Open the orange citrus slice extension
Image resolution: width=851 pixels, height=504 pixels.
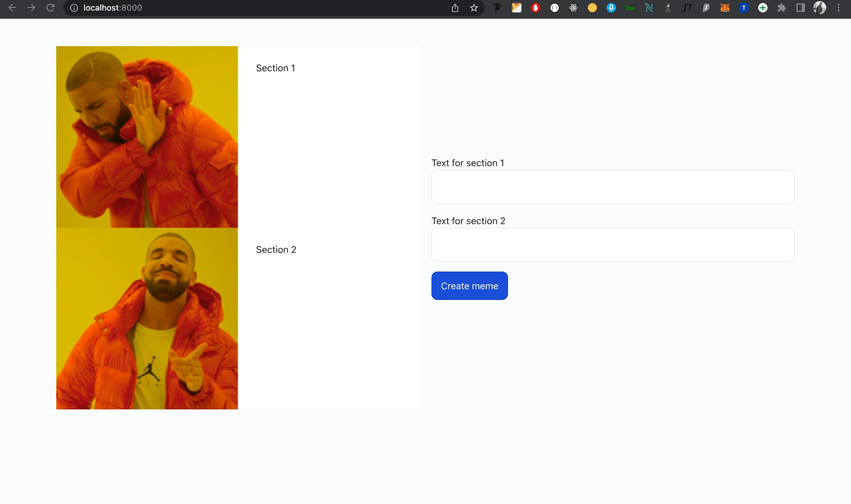(593, 8)
